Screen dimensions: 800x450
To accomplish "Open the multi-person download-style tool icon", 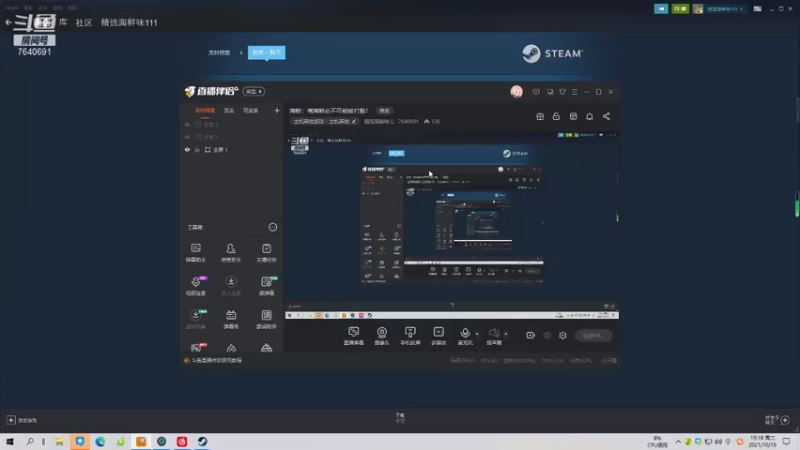I will [x=231, y=285].
